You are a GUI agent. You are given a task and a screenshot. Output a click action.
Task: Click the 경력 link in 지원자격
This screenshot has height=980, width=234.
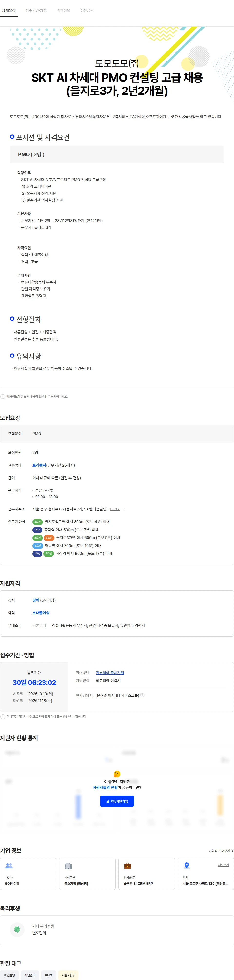coord(36,600)
